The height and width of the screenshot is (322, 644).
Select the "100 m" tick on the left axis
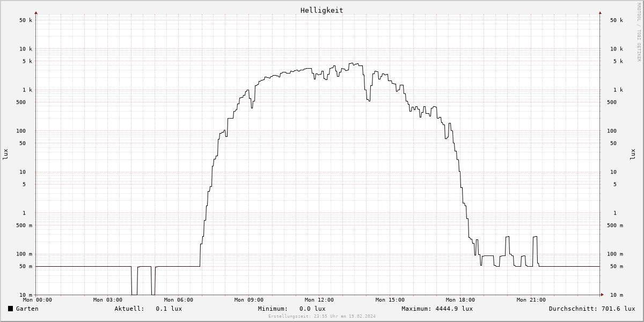click(24, 254)
